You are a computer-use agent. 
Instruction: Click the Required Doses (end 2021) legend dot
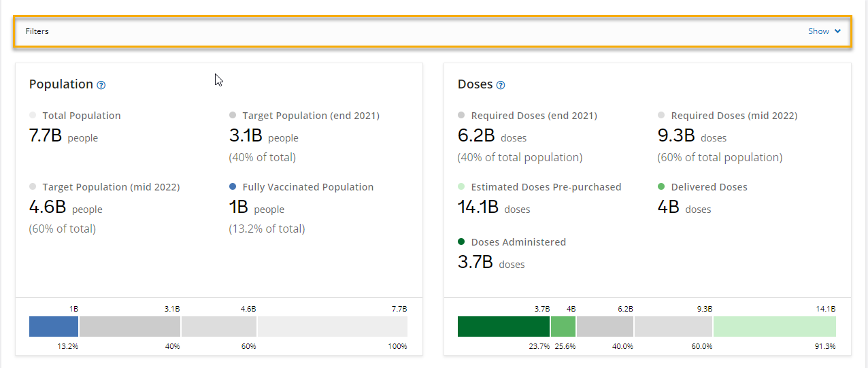461,116
